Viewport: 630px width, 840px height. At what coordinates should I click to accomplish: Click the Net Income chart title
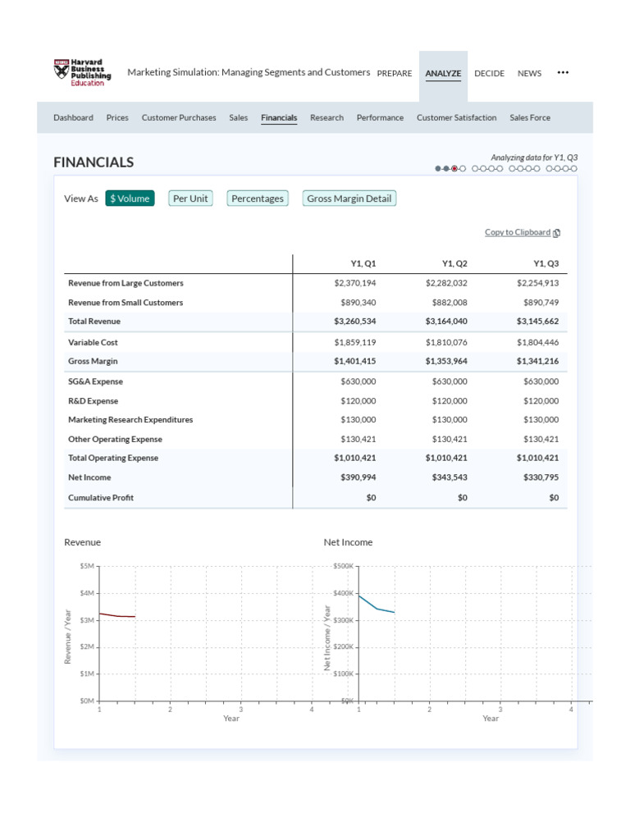348,542
